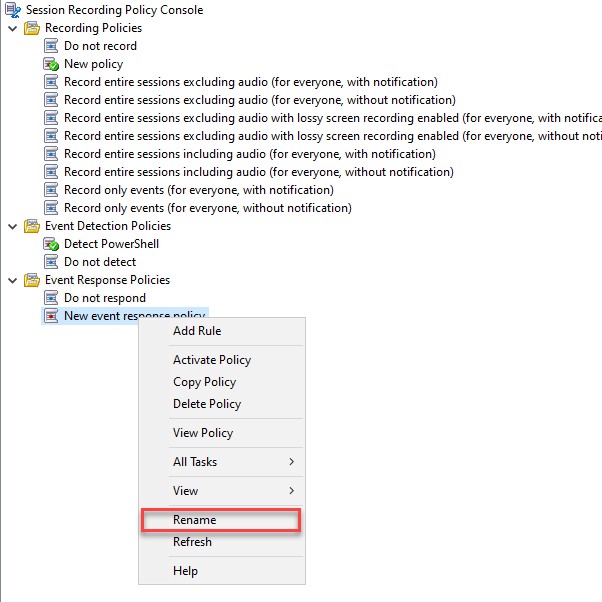Select 'Record only events (for everyone, without notification)'
The width and height of the screenshot is (602, 602).
(x=208, y=208)
